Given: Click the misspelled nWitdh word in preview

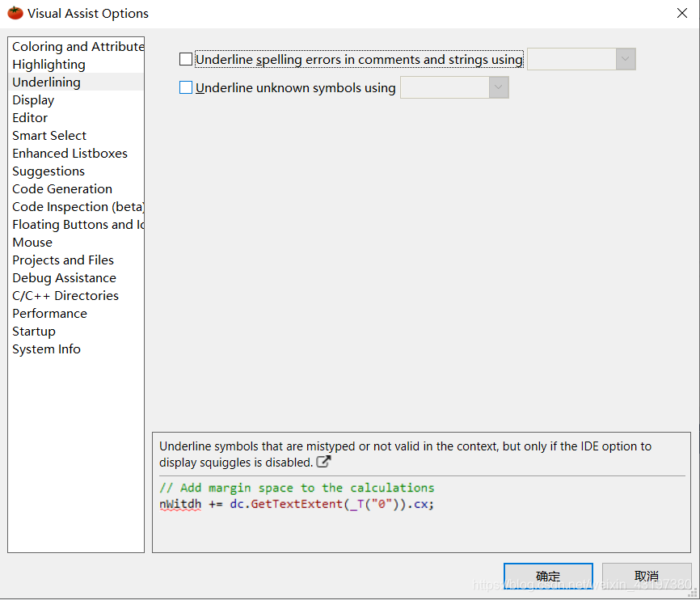Looking at the screenshot, I should [180, 505].
